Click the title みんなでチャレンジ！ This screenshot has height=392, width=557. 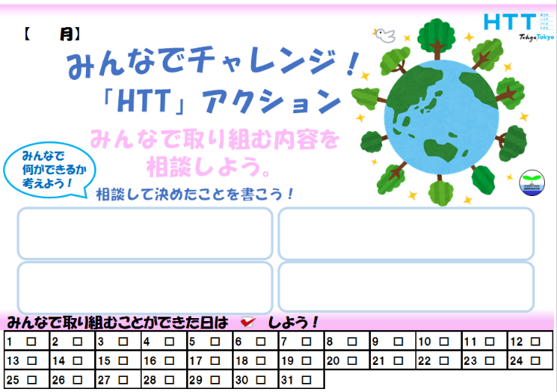pyautogui.click(x=214, y=63)
